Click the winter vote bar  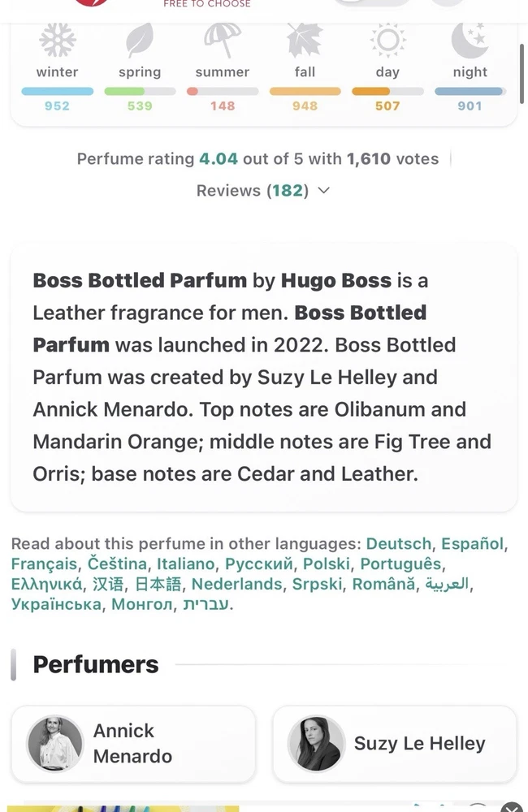pos(57,92)
